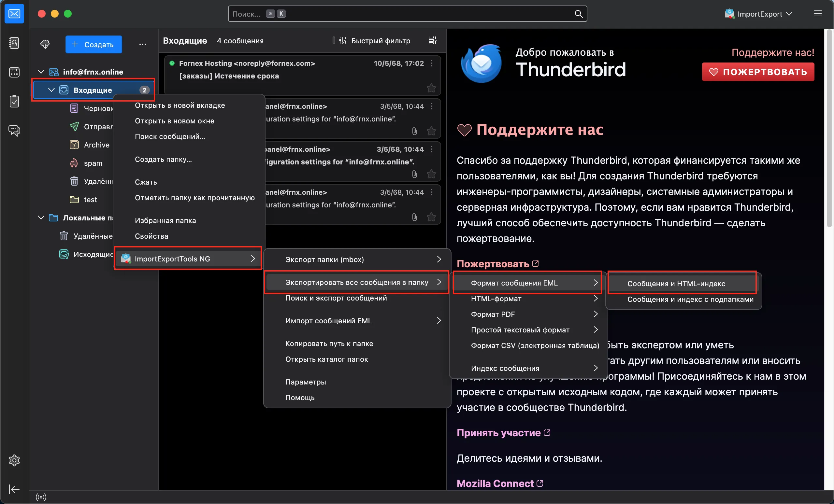The width and height of the screenshot is (834, 504).
Task: Focus the Поиск search field
Action: 407,14
